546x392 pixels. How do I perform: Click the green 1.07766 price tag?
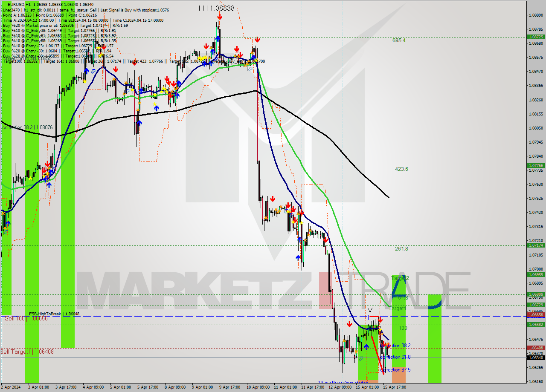(x=536, y=166)
